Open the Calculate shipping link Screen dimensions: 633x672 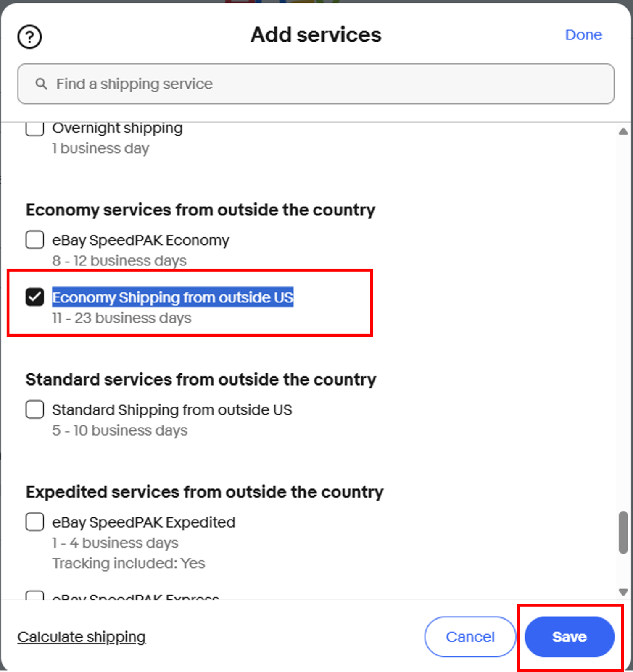[82, 637]
